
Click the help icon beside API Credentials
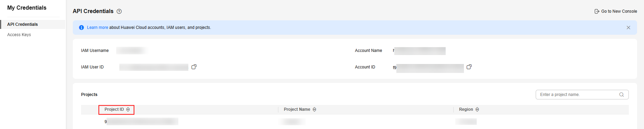[119, 11]
